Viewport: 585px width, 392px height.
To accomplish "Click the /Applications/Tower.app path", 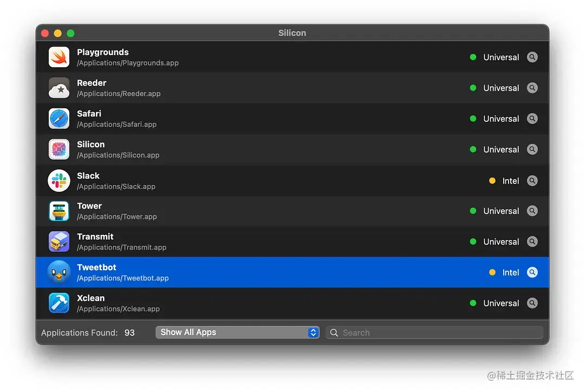I will [x=117, y=217].
